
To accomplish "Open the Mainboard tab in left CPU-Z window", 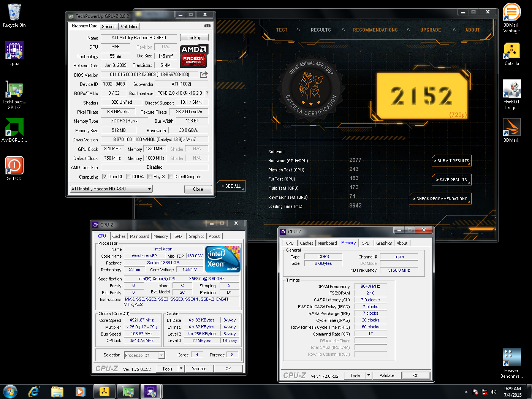I will 139,236.
